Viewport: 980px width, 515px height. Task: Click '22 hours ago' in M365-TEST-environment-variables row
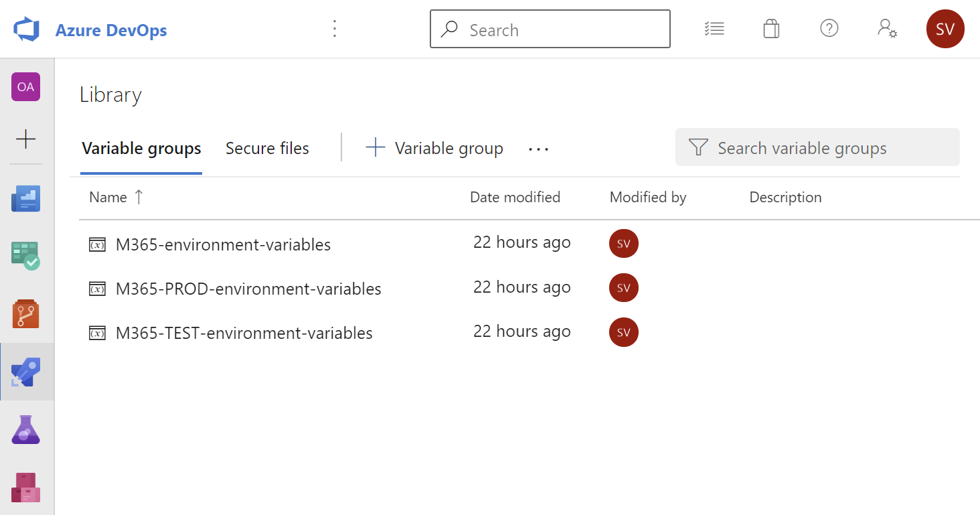[521, 331]
